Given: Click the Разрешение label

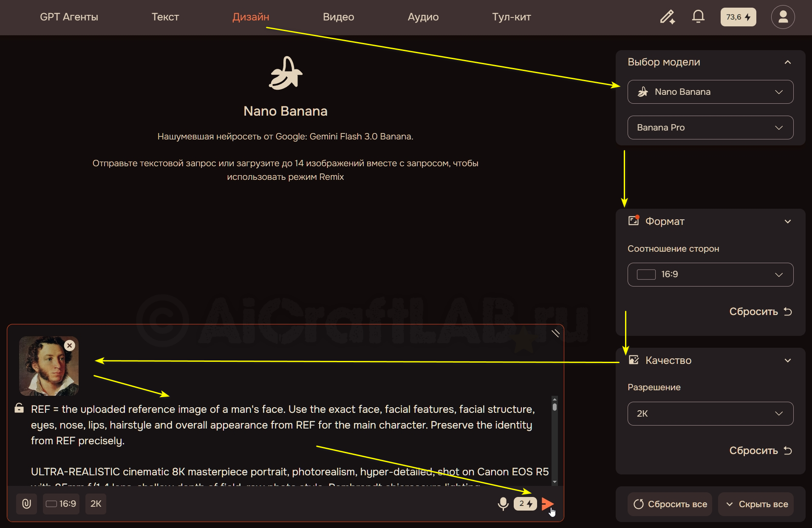Looking at the screenshot, I should (x=654, y=388).
